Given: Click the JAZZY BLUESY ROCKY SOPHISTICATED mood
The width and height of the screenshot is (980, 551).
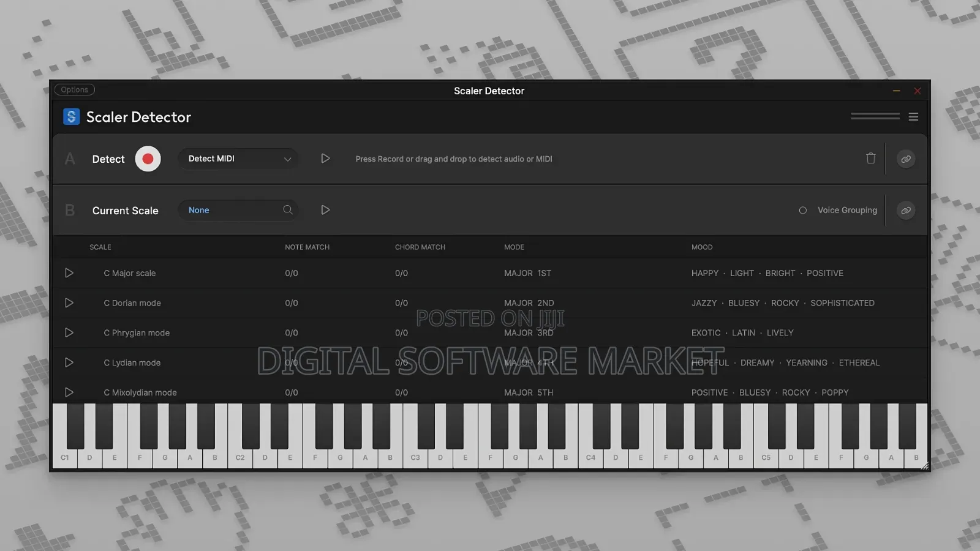Looking at the screenshot, I should (783, 303).
